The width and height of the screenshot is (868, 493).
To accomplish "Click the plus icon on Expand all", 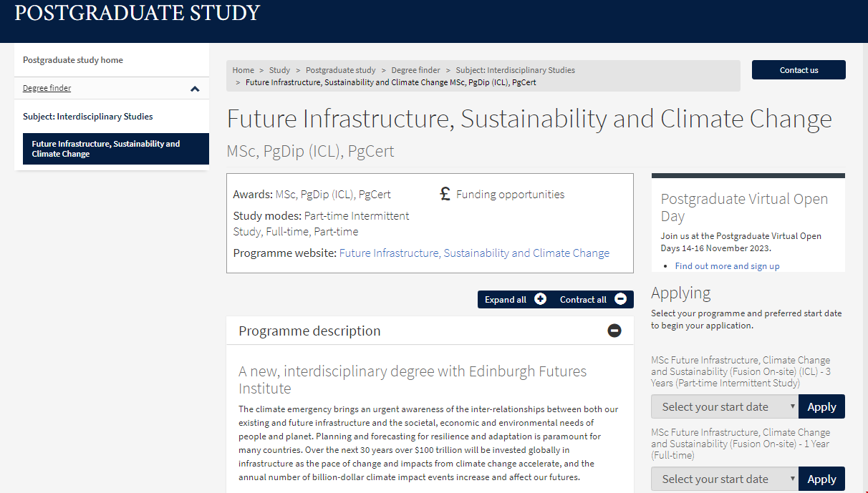I will 540,299.
